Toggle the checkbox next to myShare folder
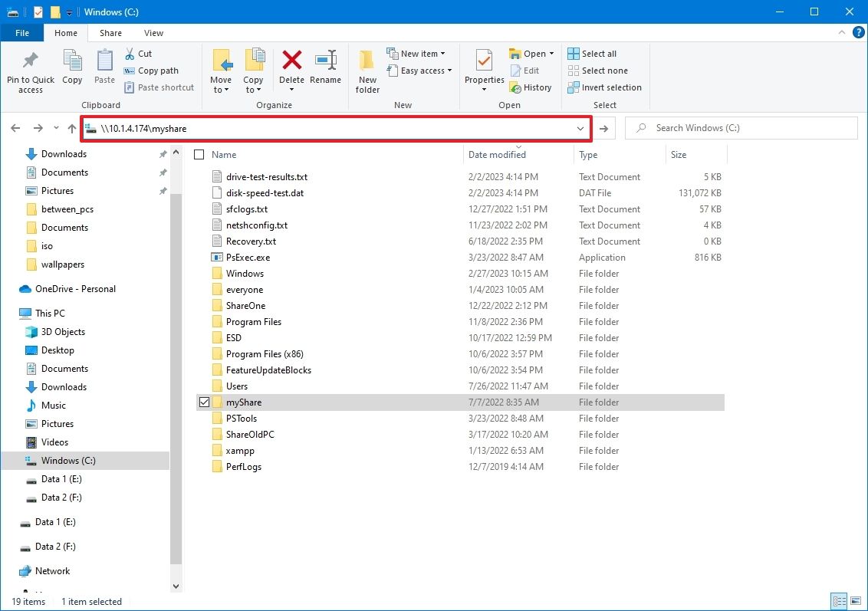 [x=204, y=402]
